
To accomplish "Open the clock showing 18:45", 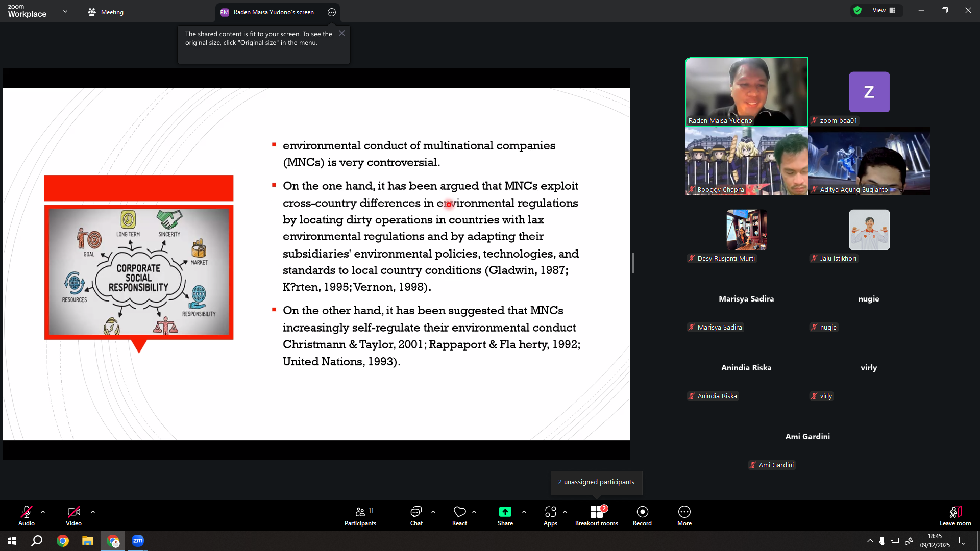I will tap(935, 541).
